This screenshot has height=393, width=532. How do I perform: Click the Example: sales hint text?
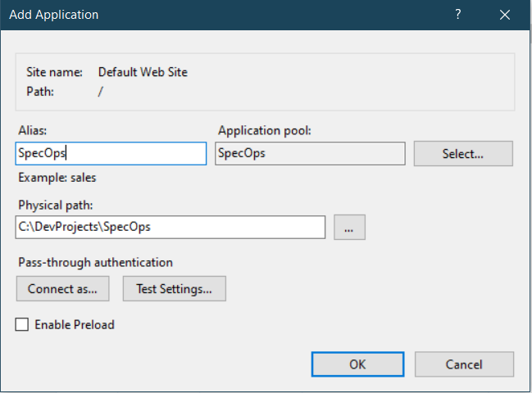[57, 177]
